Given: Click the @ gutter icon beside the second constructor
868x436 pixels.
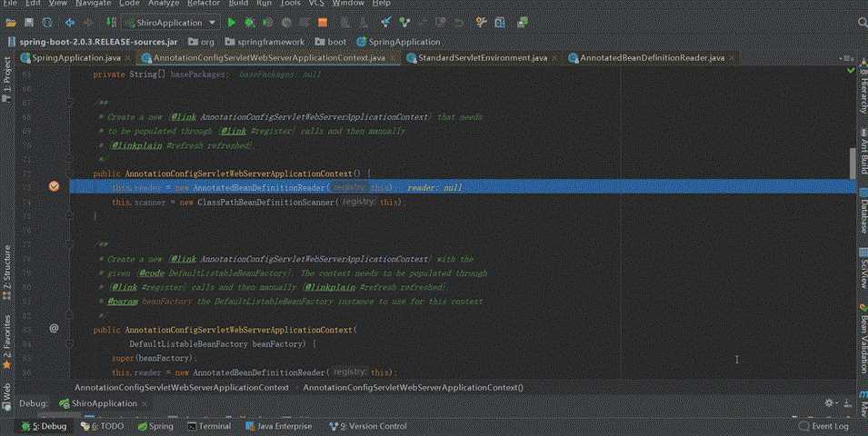Looking at the screenshot, I should point(54,328).
